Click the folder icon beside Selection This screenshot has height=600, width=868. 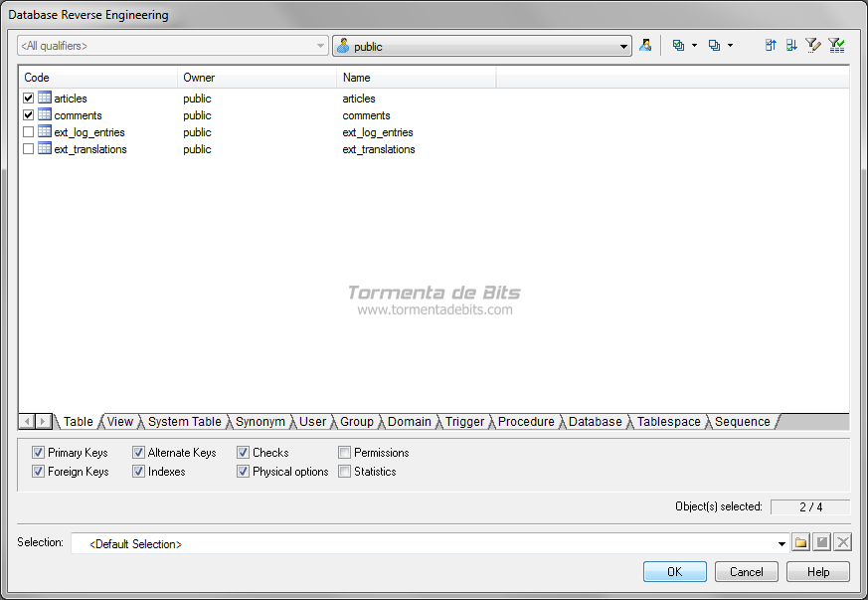click(x=800, y=542)
